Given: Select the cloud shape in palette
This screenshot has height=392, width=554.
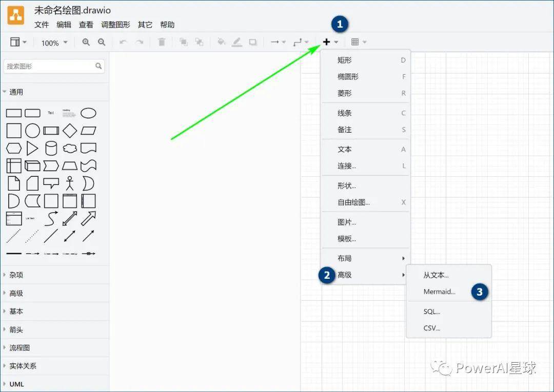Looking at the screenshot, I should coord(70,148).
